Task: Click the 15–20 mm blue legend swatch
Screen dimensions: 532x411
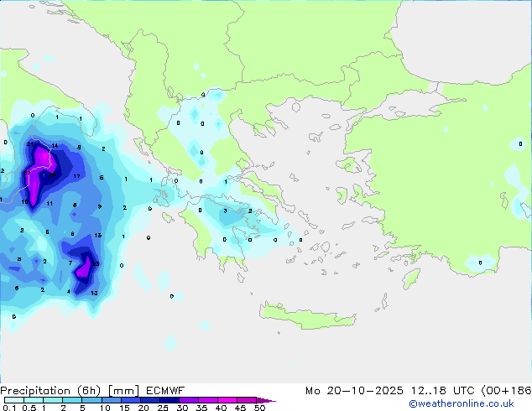Action: pos(131,400)
